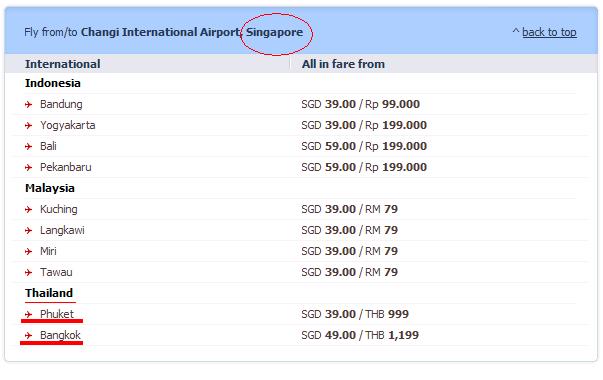Open the Bangkok destination link
This screenshot has width=603, height=380.
point(60,335)
